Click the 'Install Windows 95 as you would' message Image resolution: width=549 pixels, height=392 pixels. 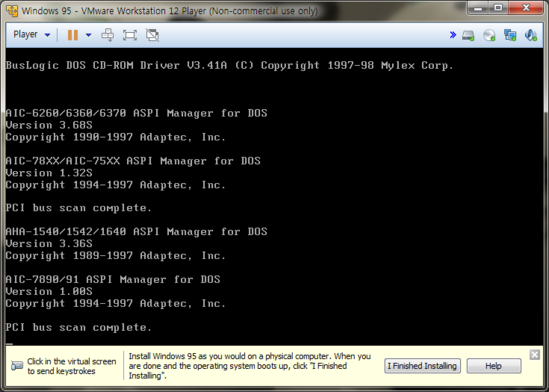click(250, 366)
